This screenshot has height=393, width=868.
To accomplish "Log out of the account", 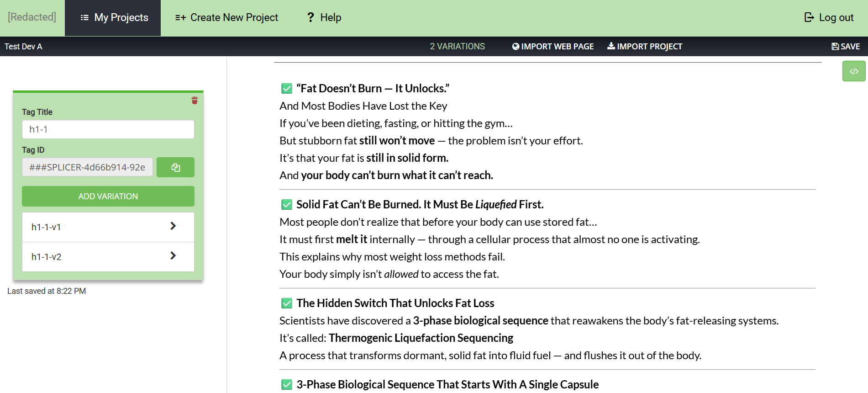I will click(x=829, y=17).
